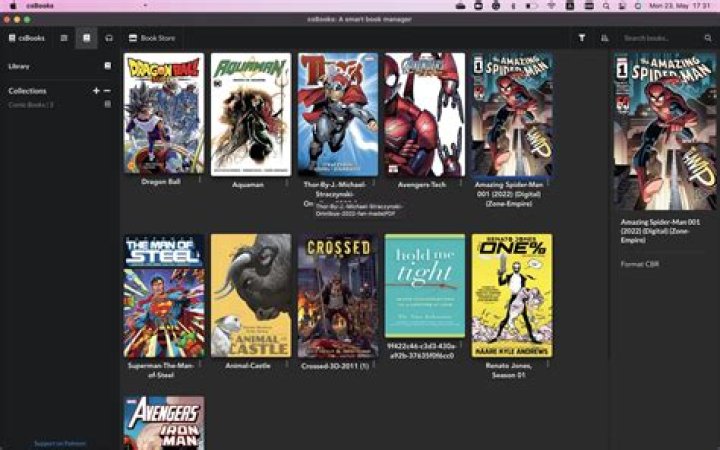Click the Crossed-3D-2011 (1) title text
The height and width of the screenshot is (450, 720).
click(335, 366)
